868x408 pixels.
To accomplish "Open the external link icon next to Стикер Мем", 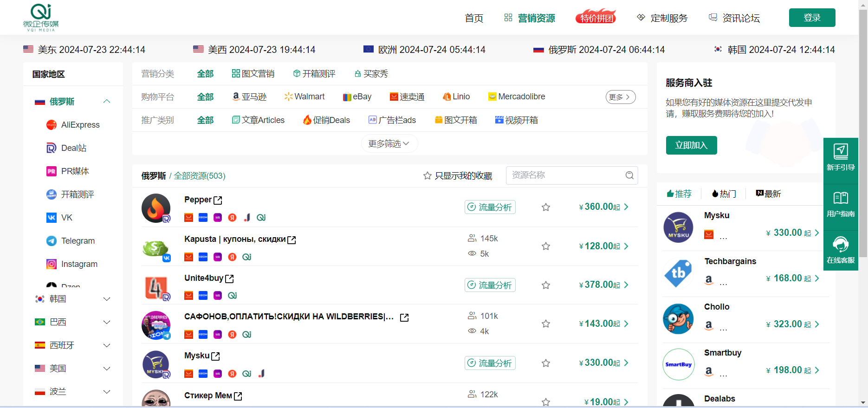I will [x=238, y=396].
